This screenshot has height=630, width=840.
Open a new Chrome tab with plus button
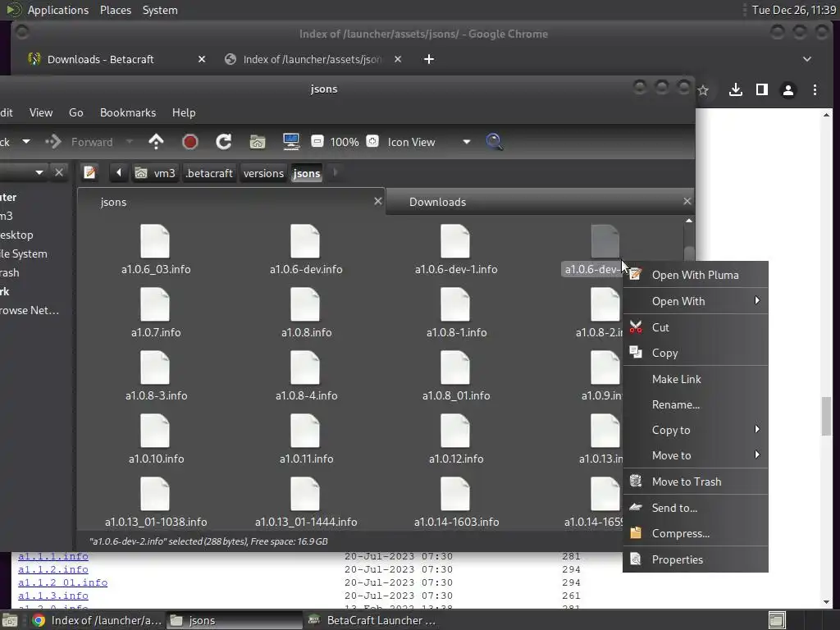point(428,59)
